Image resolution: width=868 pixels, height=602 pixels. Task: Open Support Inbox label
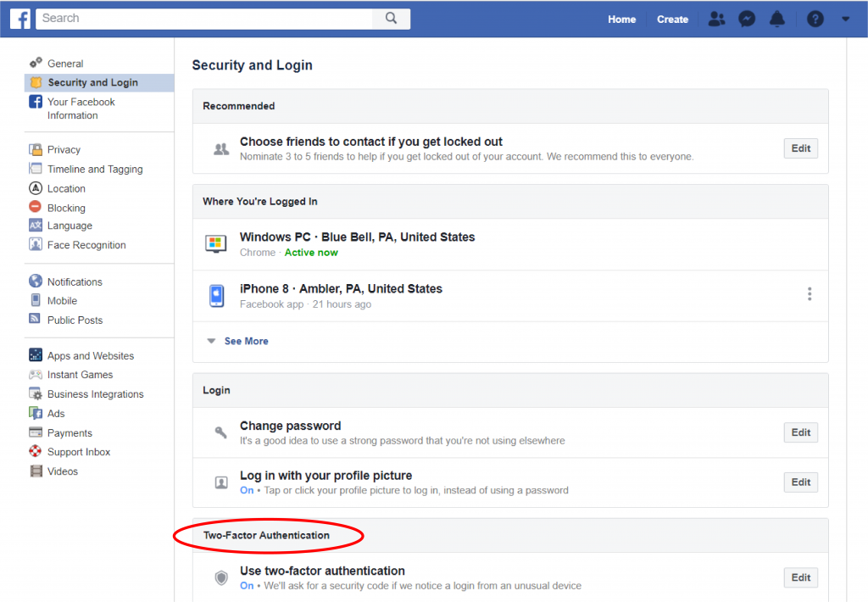[x=79, y=452]
